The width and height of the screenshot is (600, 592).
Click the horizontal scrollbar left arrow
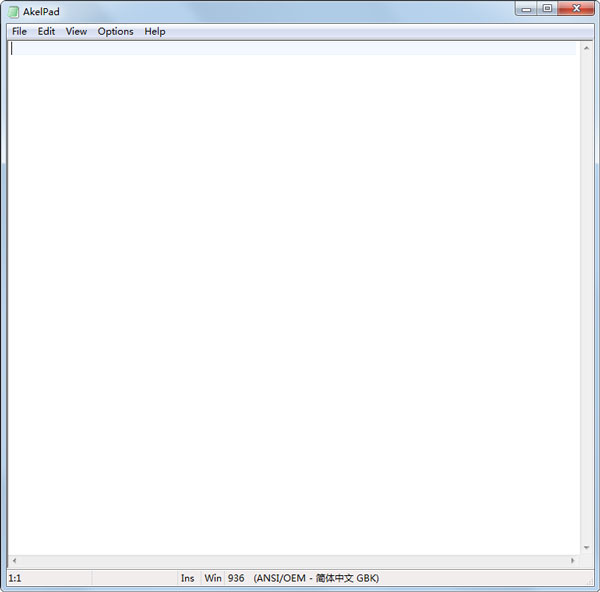click(x=14, y=560)
